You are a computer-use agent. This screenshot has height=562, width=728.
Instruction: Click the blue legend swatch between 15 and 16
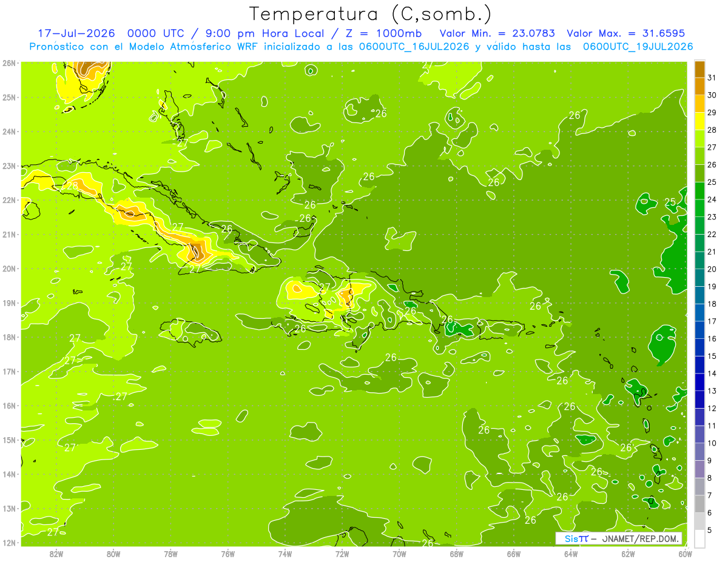699,347
